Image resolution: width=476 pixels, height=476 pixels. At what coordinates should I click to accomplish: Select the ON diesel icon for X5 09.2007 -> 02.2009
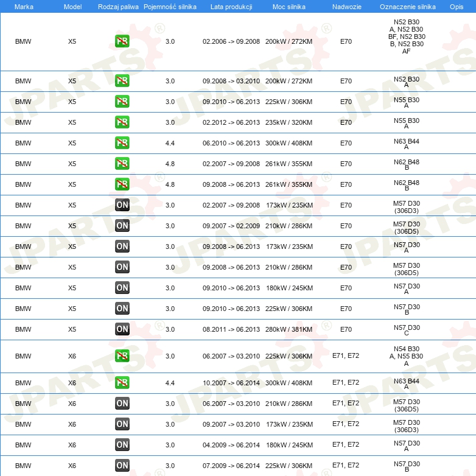coord(122,226)
